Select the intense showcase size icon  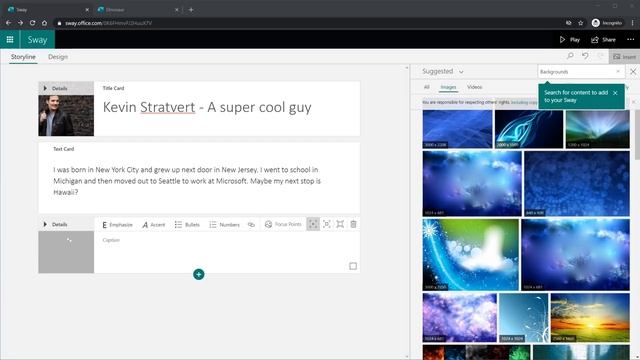(340, 224)
